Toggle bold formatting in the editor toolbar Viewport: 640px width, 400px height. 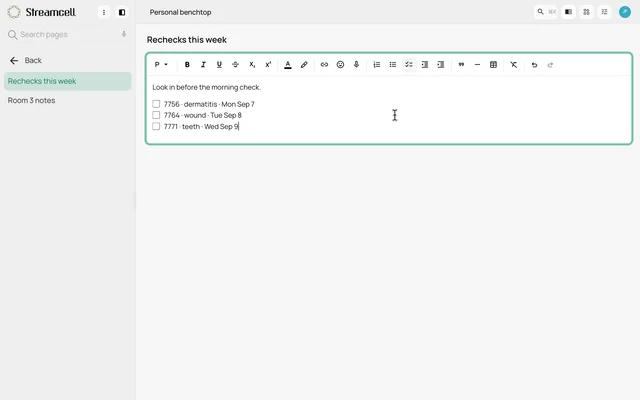187,64
